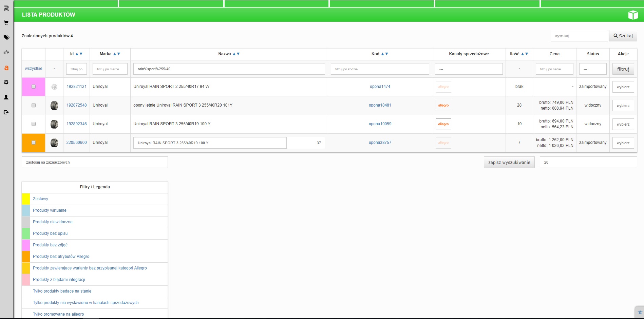Image resolution: width=644 pixels, height=319 pixels.
Task: Check the checkbox for product 192821121
Action: (x=34, y=87)
